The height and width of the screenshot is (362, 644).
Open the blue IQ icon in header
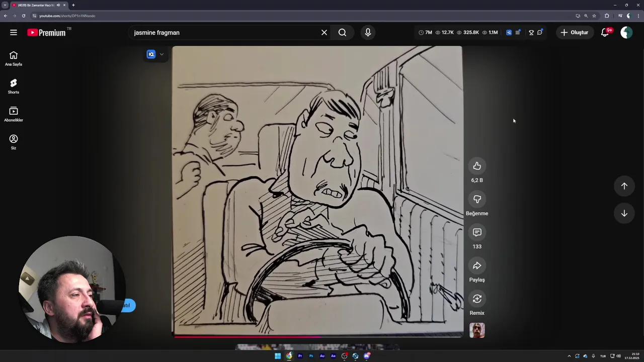point(509,33)
